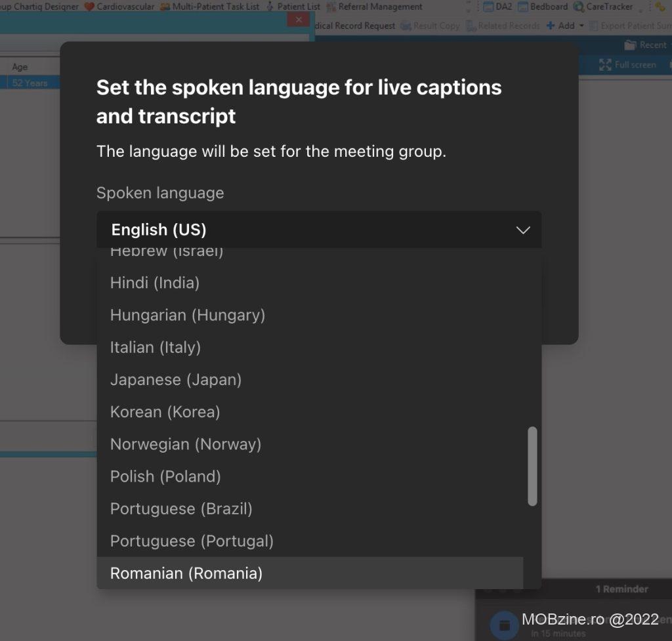Viewport: 672px width, 641px height.
Task: Click the spoken language dropdown chevron
Action: click(x=523, y=230)
